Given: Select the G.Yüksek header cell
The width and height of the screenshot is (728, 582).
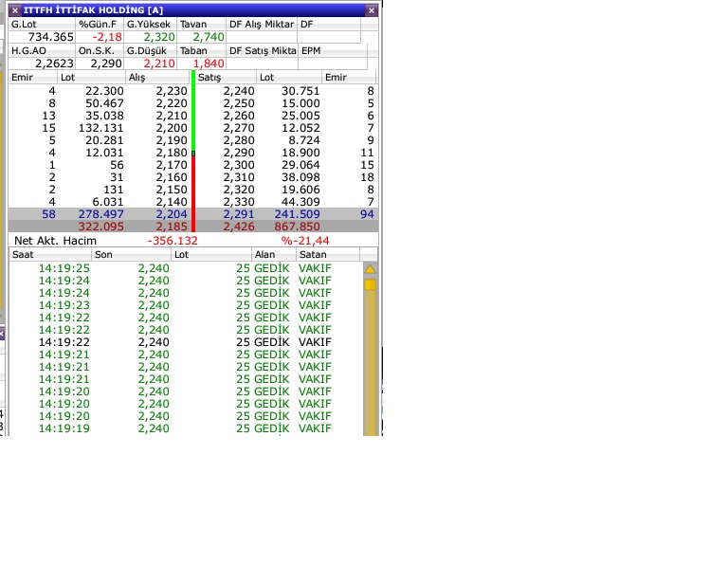Looking at the screenshot, I should [x=150, y=24].
